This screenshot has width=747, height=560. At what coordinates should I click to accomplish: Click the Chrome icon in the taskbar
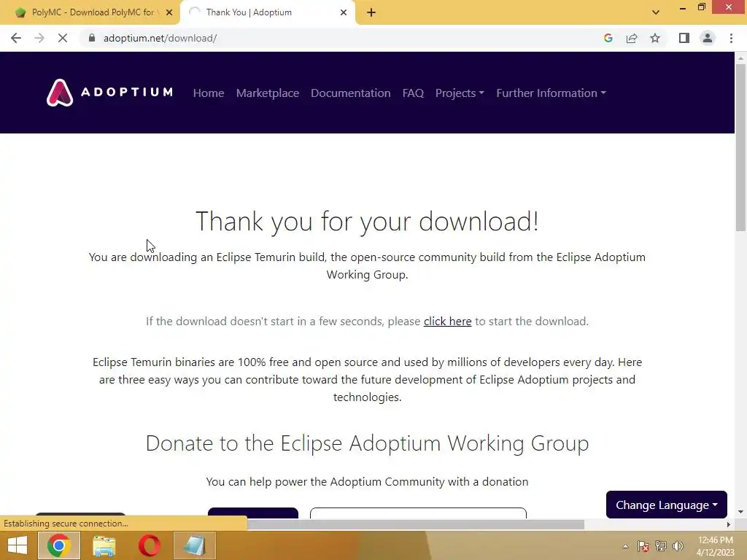pos(58,545)
